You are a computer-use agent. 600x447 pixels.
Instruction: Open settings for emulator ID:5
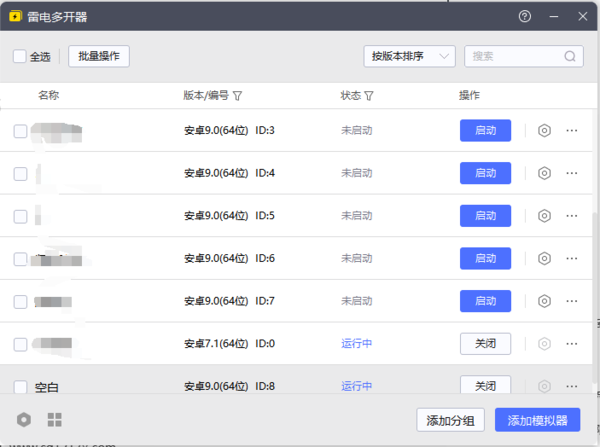point(544,216)
